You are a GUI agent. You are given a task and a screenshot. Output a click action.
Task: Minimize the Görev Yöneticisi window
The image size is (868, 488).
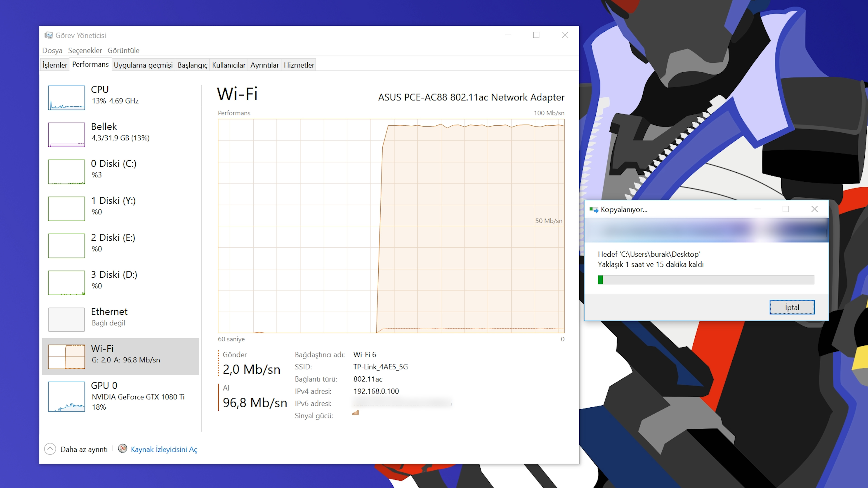click(x=508, y=35)
